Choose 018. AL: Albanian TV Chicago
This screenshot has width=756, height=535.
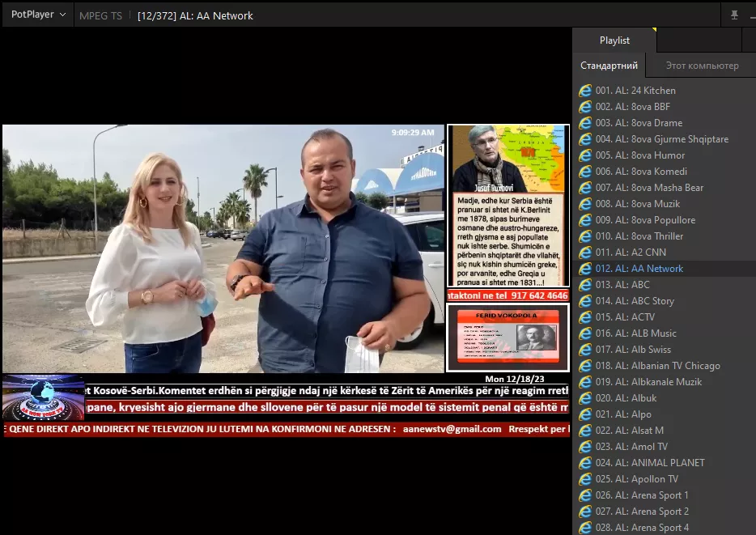[x=665, y=366]
